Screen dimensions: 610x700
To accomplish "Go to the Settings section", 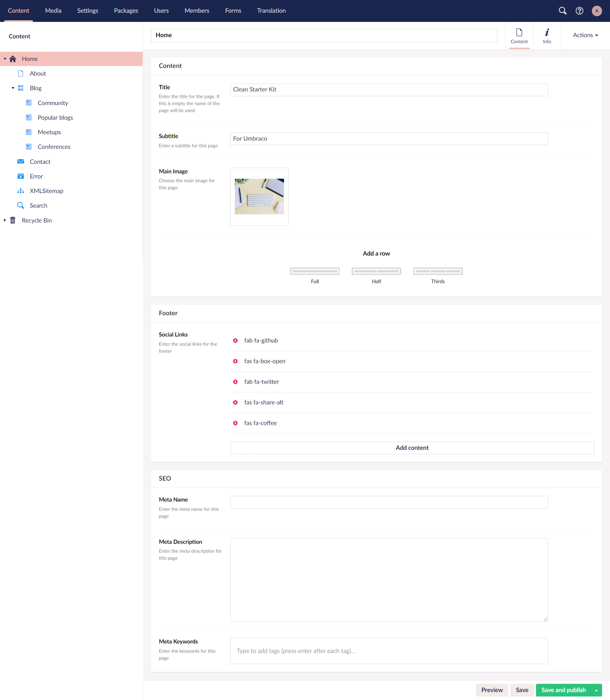I will click(87, 10).
